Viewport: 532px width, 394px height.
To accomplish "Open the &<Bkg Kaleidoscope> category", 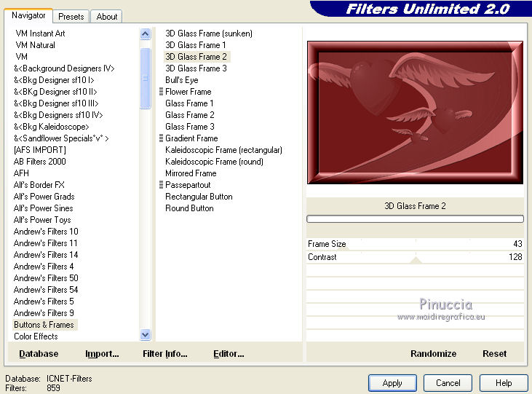I will 52,127.
